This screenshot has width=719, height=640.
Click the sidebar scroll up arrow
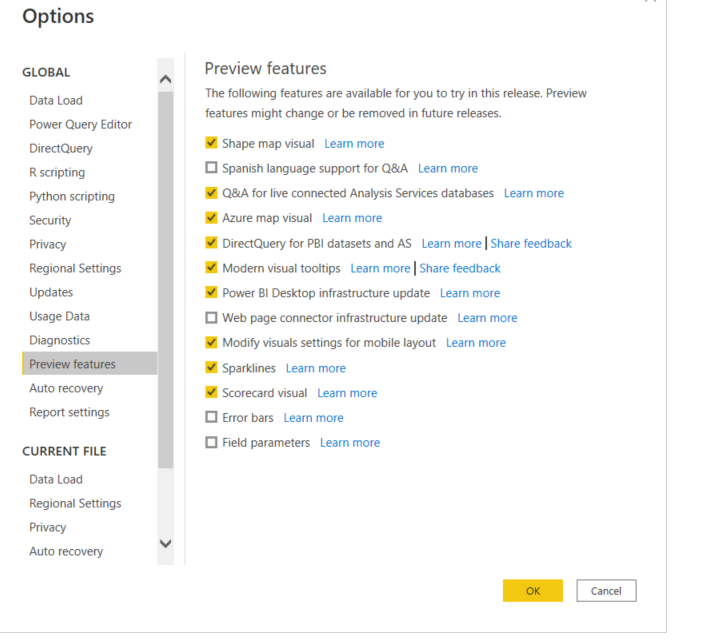pos(166,79)
